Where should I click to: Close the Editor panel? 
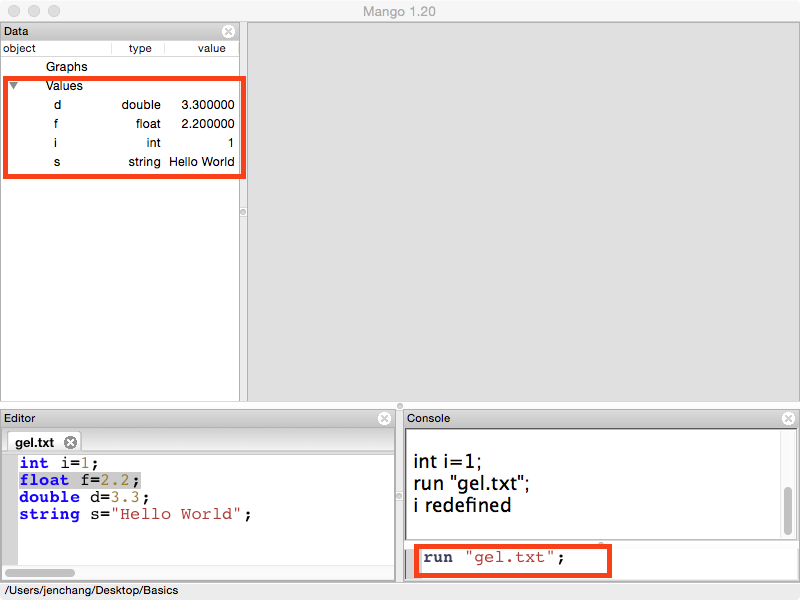384,419
